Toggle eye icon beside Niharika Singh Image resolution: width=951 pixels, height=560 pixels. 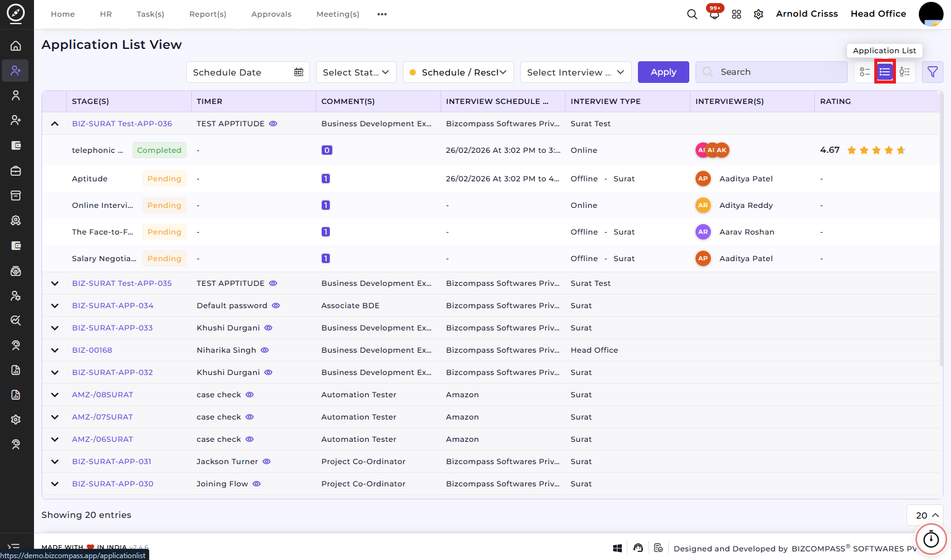point(265,350)
